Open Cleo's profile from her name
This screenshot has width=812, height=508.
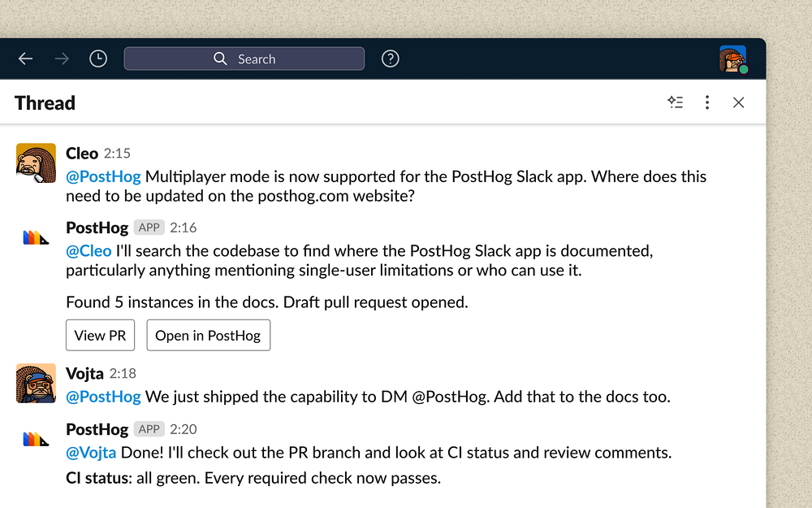pyautogui.click(x=82, y=154)
